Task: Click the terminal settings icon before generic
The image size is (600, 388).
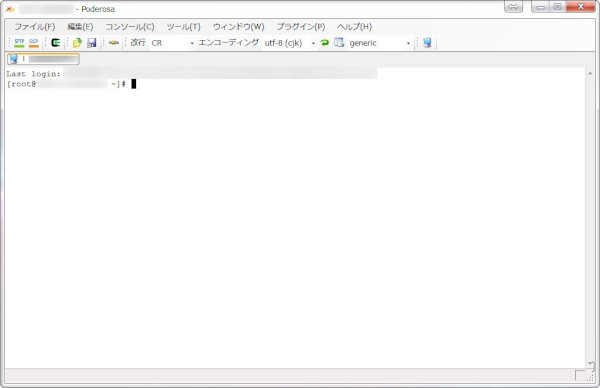Action: click(x=339, y=42)
